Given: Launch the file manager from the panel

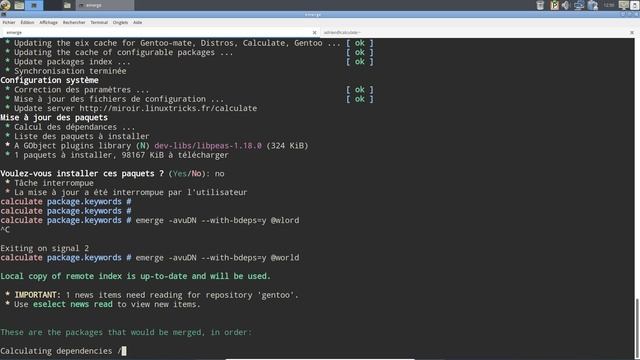Looking at the screenshot, I should pos(19,5).
